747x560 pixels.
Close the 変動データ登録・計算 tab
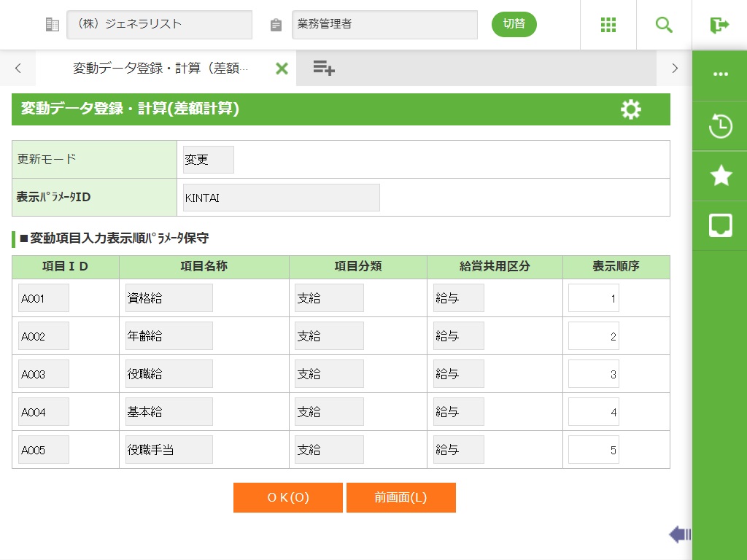click(x=282, y=69)
